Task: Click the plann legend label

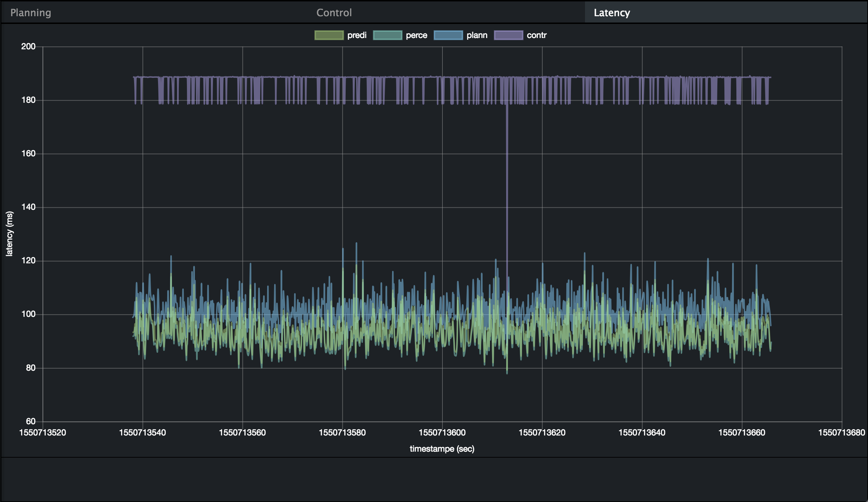Action: click(477, 35)
